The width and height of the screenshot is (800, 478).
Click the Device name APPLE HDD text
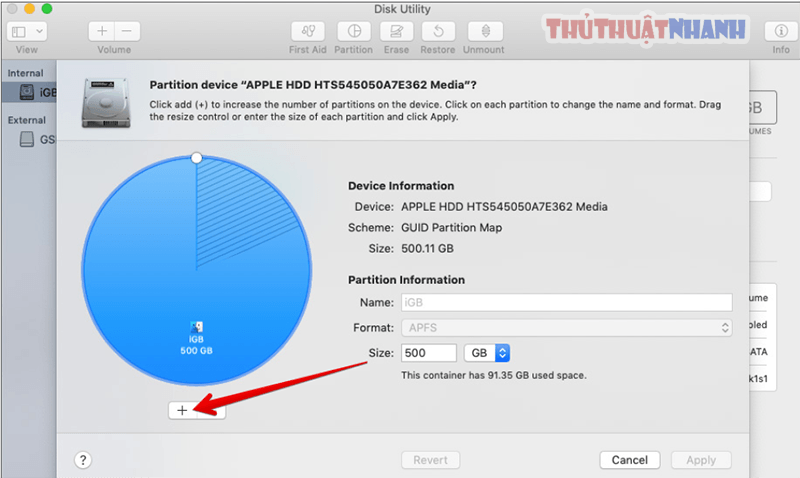(504, 207)
